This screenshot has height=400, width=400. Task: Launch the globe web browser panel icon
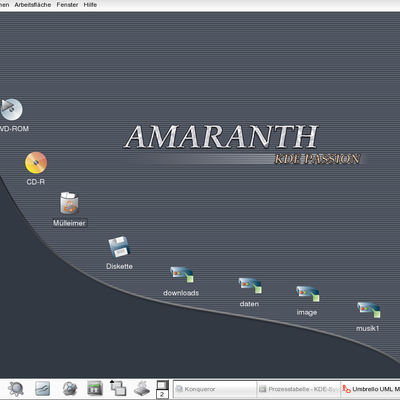[x=70, y=389]
